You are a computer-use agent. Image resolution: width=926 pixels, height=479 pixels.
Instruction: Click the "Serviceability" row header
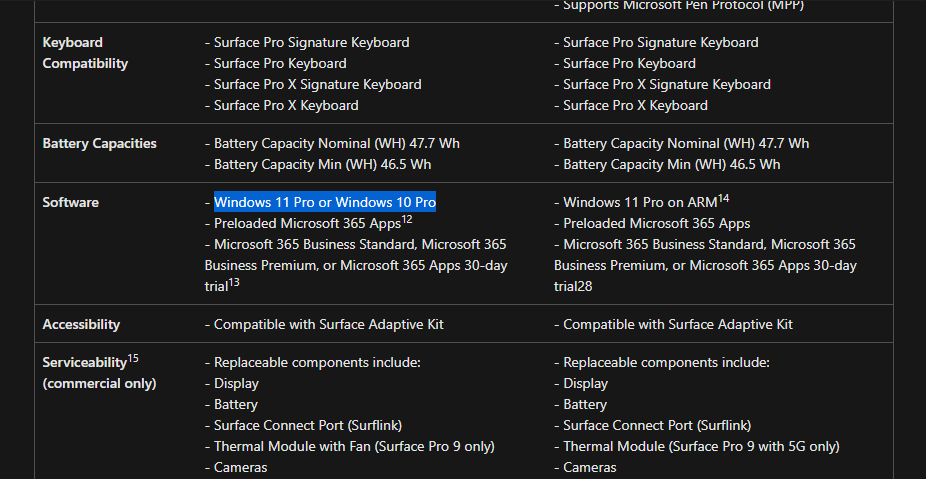84,362
